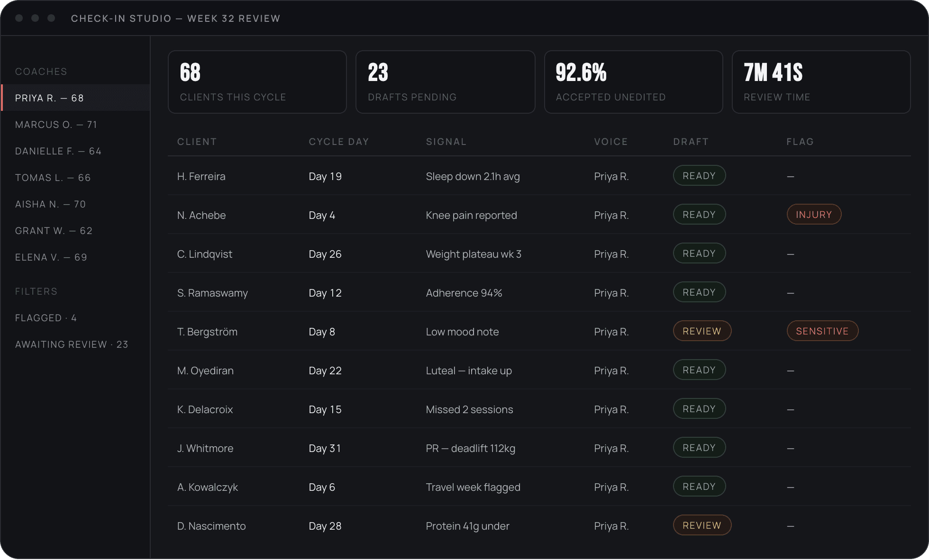Click the Drafts Pending stat card
This screenshot has width=929, height=560.
point(445,82)
